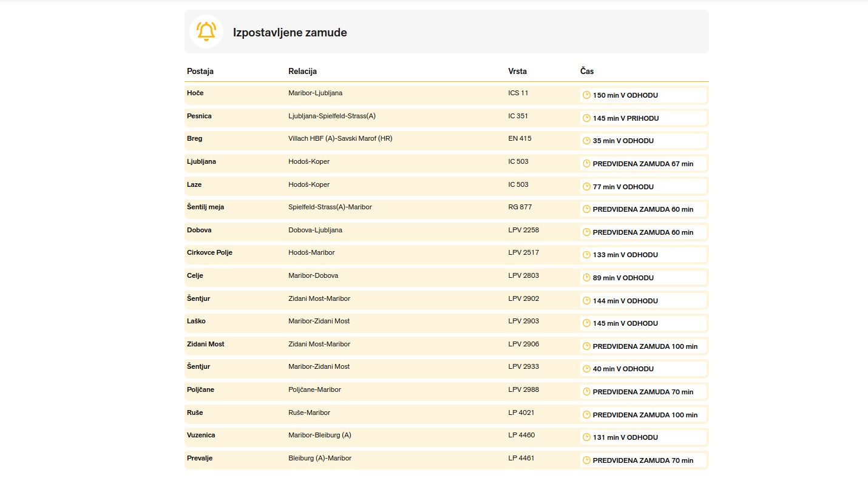Click the Čas column header
This screenshot has width=868, height=495.
point(587,72)
